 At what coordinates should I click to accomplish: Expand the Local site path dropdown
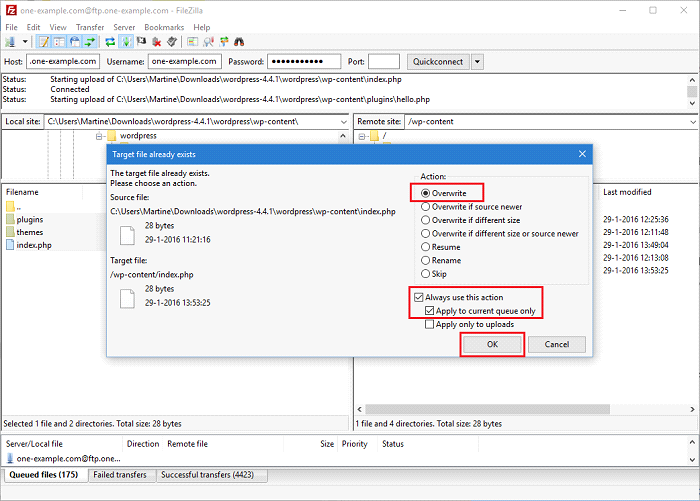[342, 122]
